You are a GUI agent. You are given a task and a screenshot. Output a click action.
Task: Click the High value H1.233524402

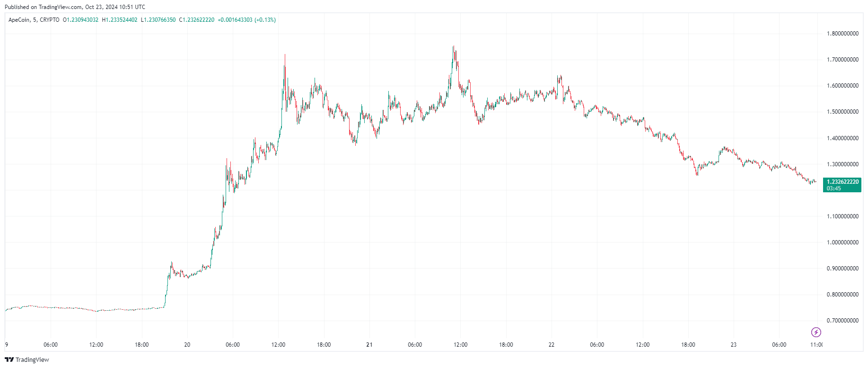120,20
